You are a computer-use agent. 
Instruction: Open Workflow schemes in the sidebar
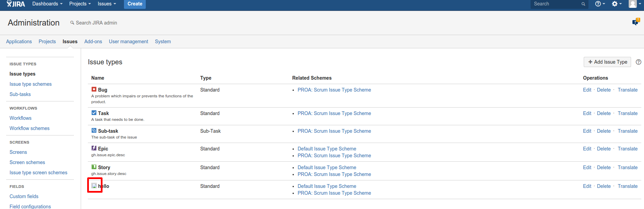30,128
